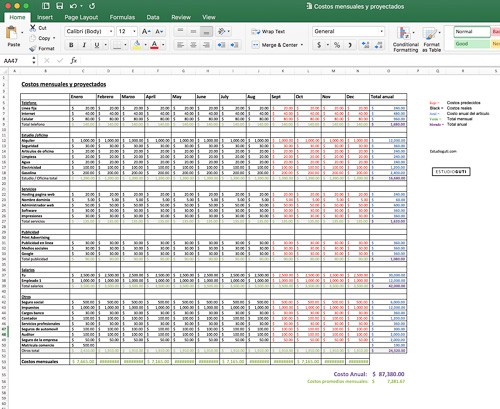Switch to the Formulas tab
The image size is (500, 409).
(x=122, y=17)
